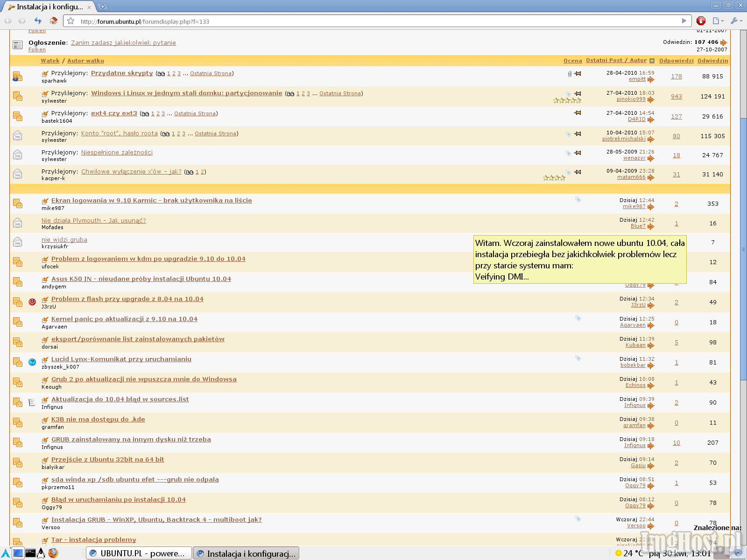Open 'K3B nie ma dostępu do .kde'
The height and width of the screenshot is (560, 747).
[98, 419]
